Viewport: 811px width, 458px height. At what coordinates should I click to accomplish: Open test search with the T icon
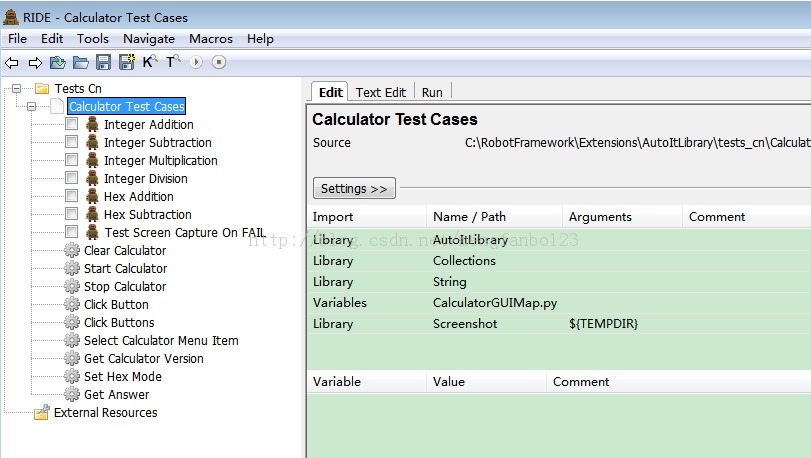173,62
